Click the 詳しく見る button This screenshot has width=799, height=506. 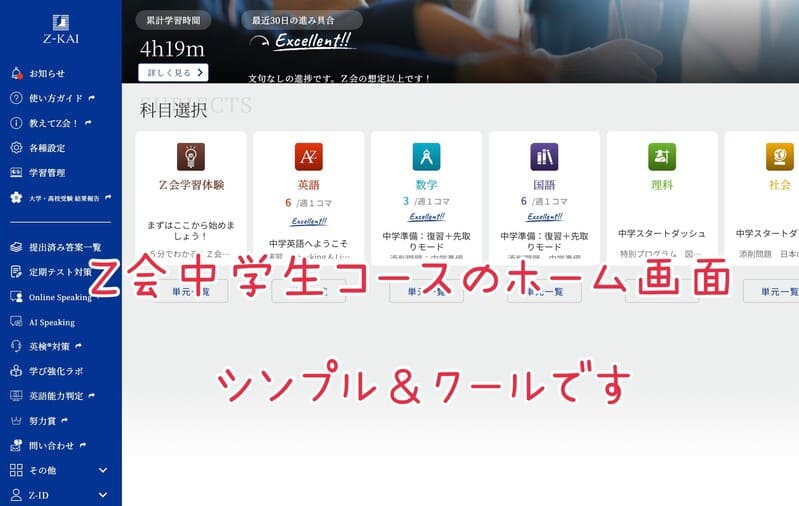173,73
